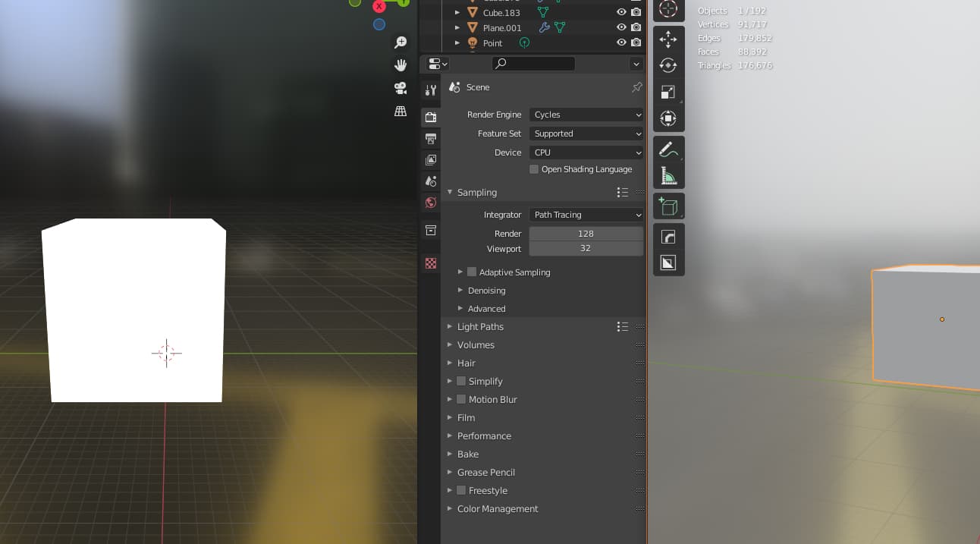Click the Scene icon in the properties header
Viewport: 980px width, 544px height.
pyautogui.click(x=454, y=87)
